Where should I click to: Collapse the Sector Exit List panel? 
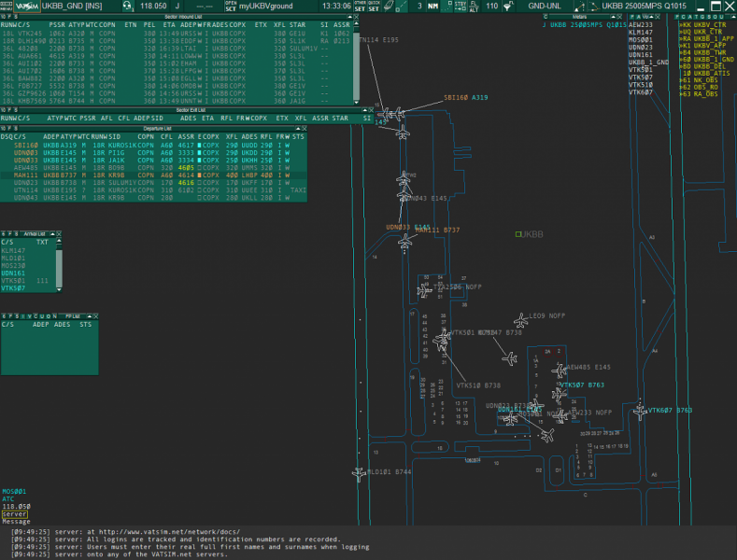(364, 110)
